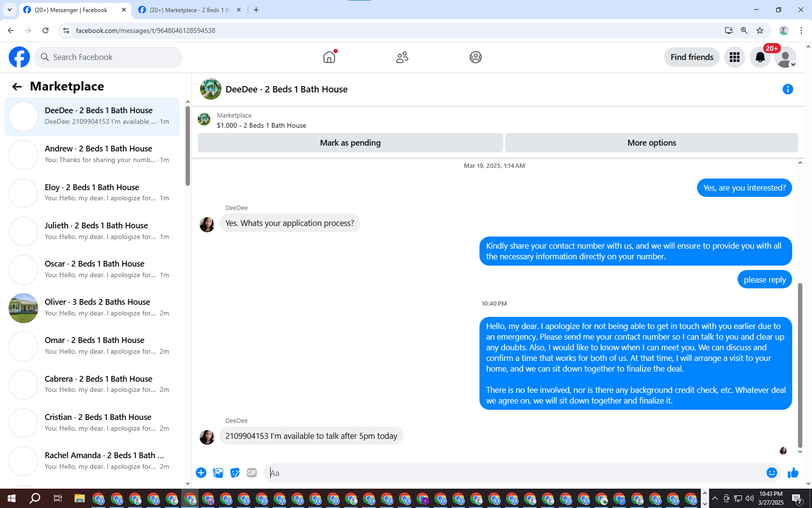Viewport: 812px width, 508px height.
Task: Open Windows Start menu
Action: [x=12, y=498]
